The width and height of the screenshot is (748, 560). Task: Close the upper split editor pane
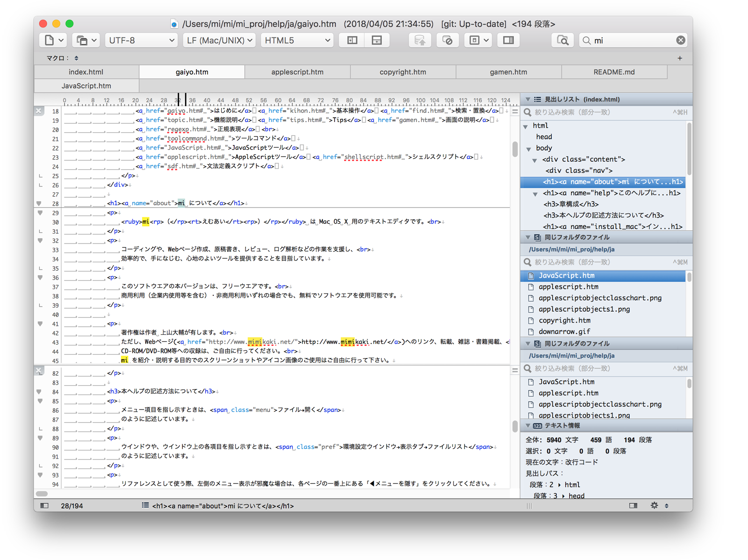click(39, 111)
